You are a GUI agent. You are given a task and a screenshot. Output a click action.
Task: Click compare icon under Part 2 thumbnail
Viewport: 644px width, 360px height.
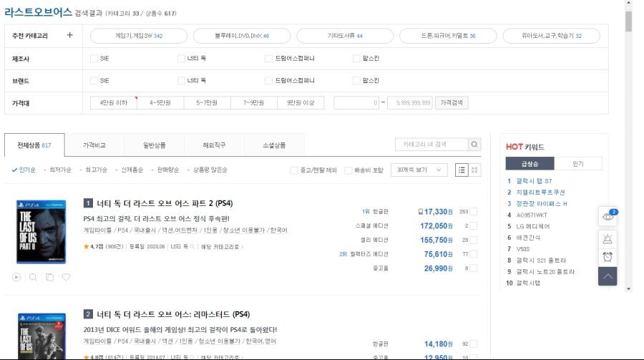(49, 277)
